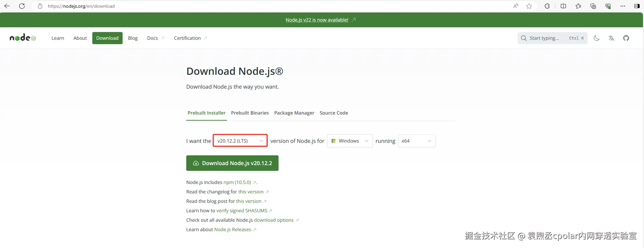Open Browser essentials heart icon
The height and width of the screenshot is (248, 644).
click(608, 6)
